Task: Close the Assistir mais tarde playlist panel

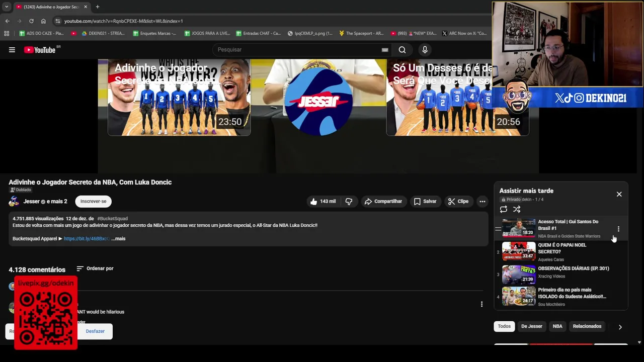Action: (x=619, y=194)
